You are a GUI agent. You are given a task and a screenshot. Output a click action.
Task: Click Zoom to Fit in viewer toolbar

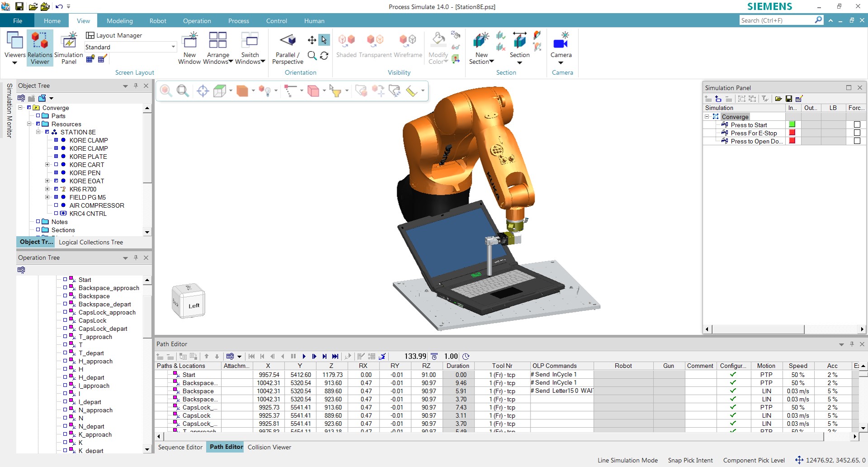pyautogui.click(x=183, y=91)
